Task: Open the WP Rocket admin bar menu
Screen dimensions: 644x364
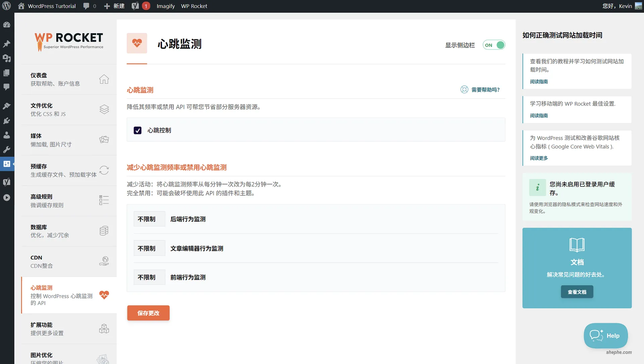Action: coord(194,6)
